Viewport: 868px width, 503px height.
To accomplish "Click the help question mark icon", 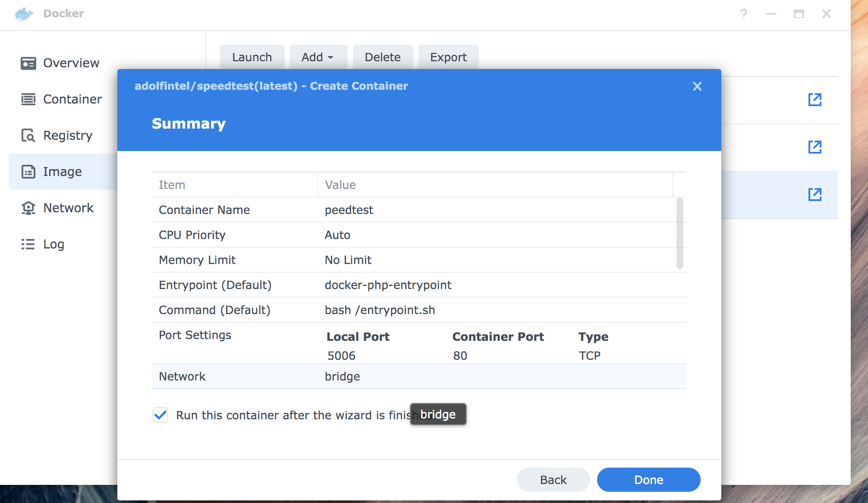I will 743,14.
